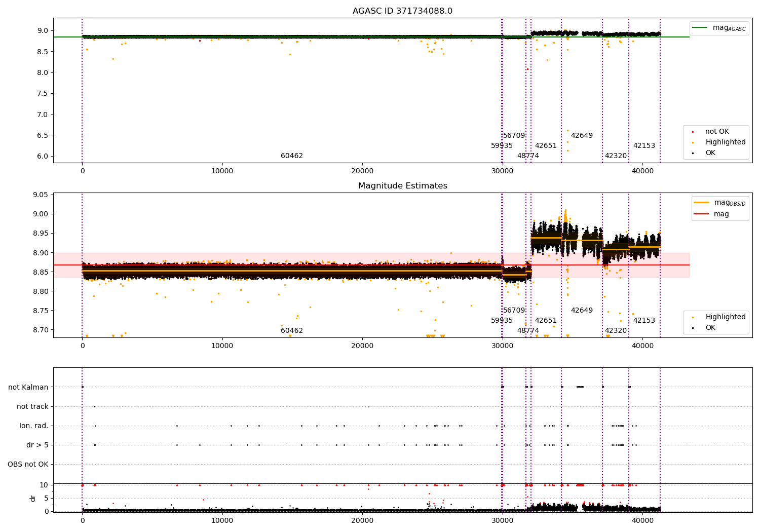
Task: Click obsid label 60462 in AGASC ID plot
Action: (x=292, y=156)
